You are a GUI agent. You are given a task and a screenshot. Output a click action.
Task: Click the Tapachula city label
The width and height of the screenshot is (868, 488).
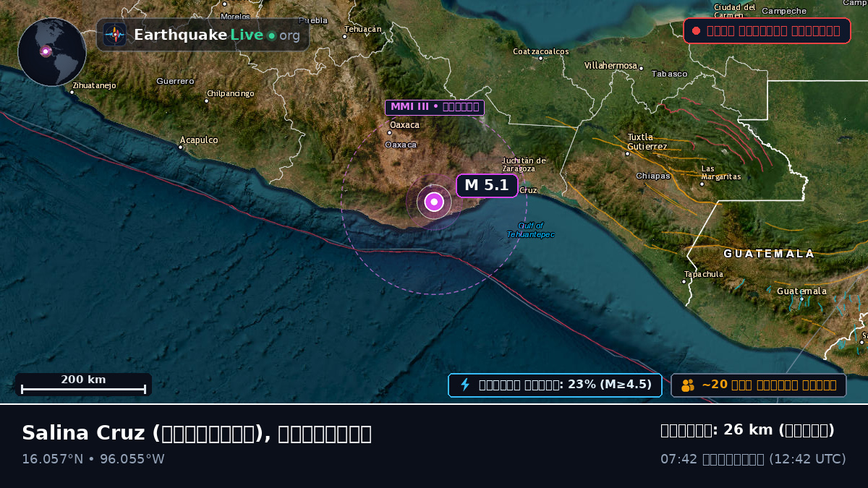coord(704,274)
